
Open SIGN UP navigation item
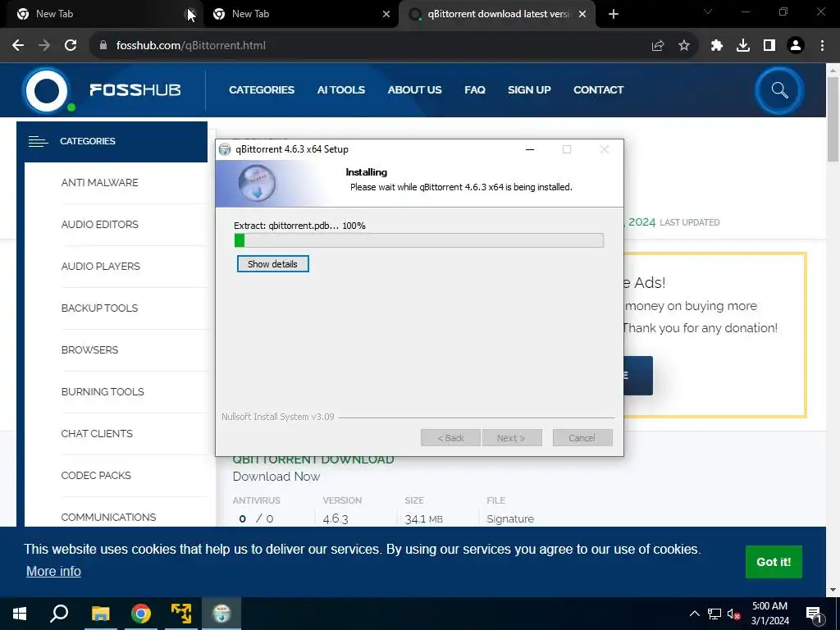pos(529,90)
